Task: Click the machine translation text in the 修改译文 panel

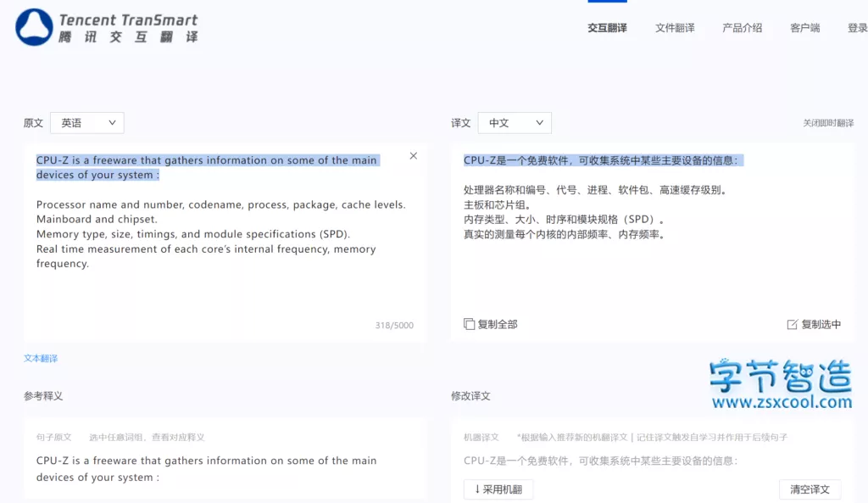Action: click(x=601, y=461)
